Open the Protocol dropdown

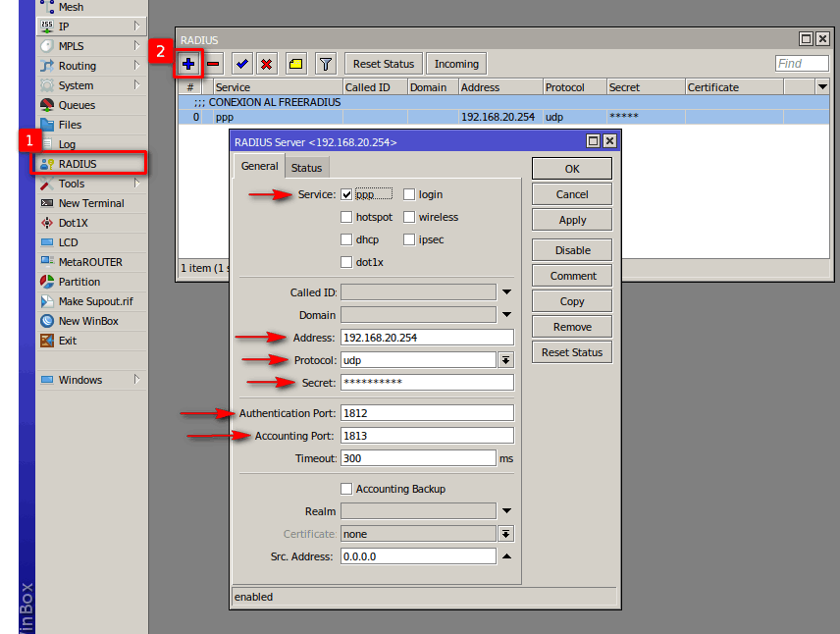507,359
